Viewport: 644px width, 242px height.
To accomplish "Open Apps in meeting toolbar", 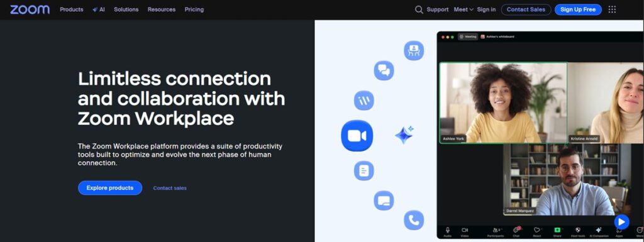I will (619, 233).
